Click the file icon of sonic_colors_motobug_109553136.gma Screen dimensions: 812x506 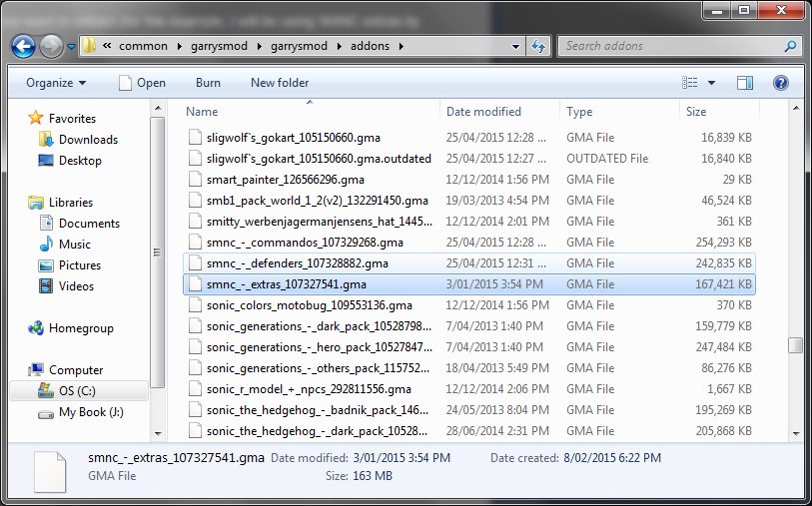pos(195,305)
